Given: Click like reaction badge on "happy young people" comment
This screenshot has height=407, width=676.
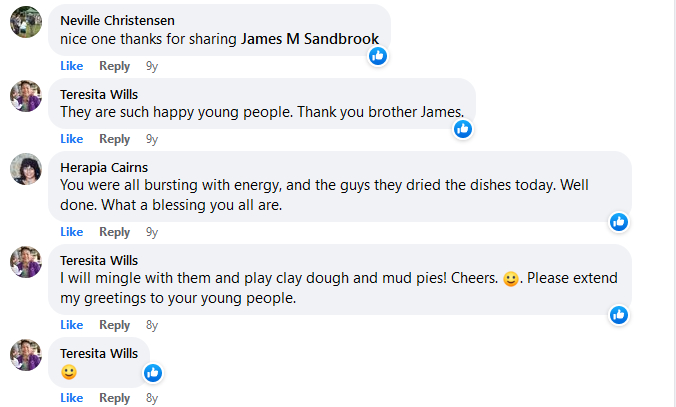Looking at the screenshot, I should coord(463,129).
